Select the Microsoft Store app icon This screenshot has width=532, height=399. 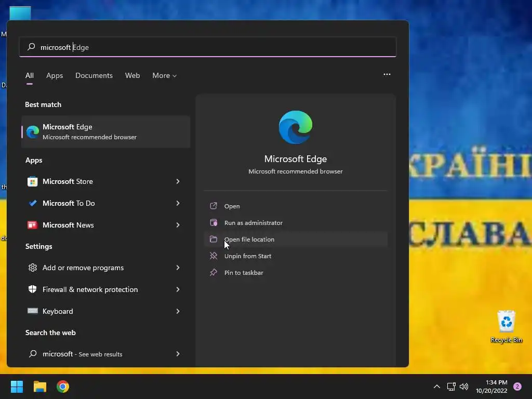33,181
